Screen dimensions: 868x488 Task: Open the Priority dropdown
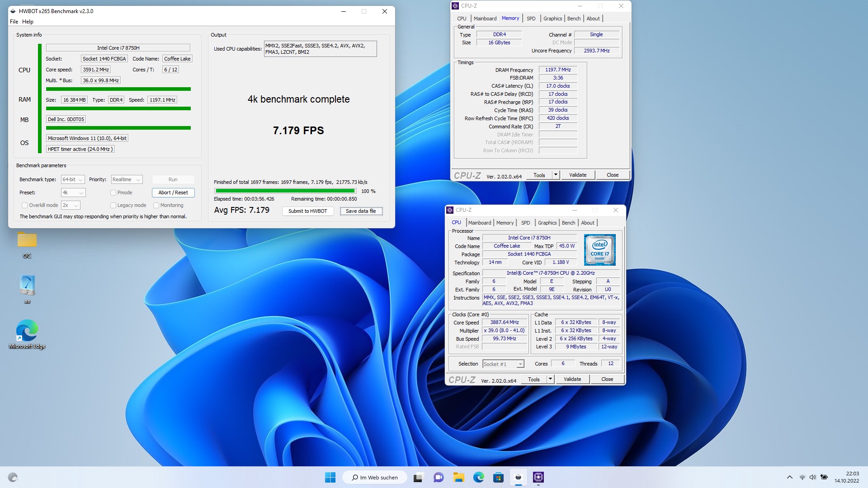pos(127,179)
